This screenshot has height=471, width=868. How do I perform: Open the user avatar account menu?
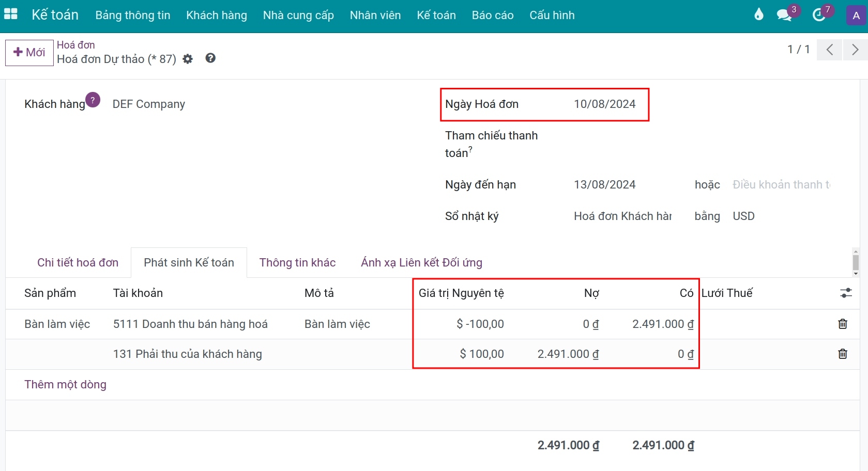[856, 15]
